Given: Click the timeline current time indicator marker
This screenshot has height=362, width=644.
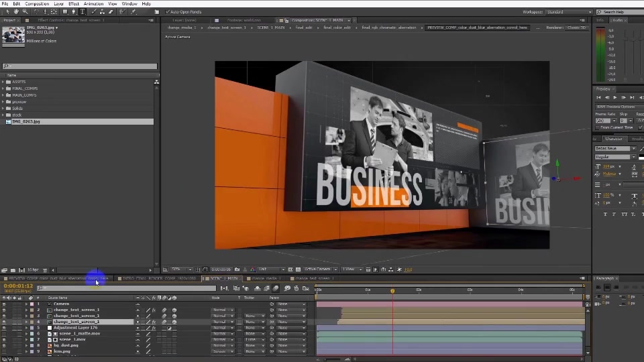Looking at the screenshot, I should point(392,290).
